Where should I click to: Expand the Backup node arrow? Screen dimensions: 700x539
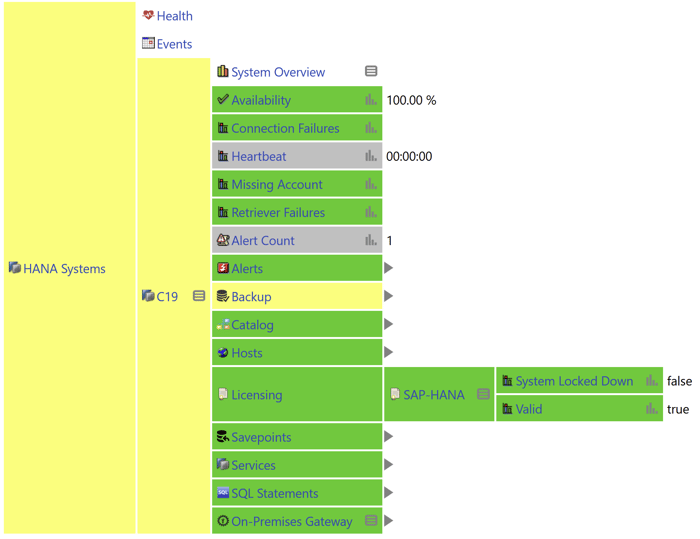[x=389, y=296]
